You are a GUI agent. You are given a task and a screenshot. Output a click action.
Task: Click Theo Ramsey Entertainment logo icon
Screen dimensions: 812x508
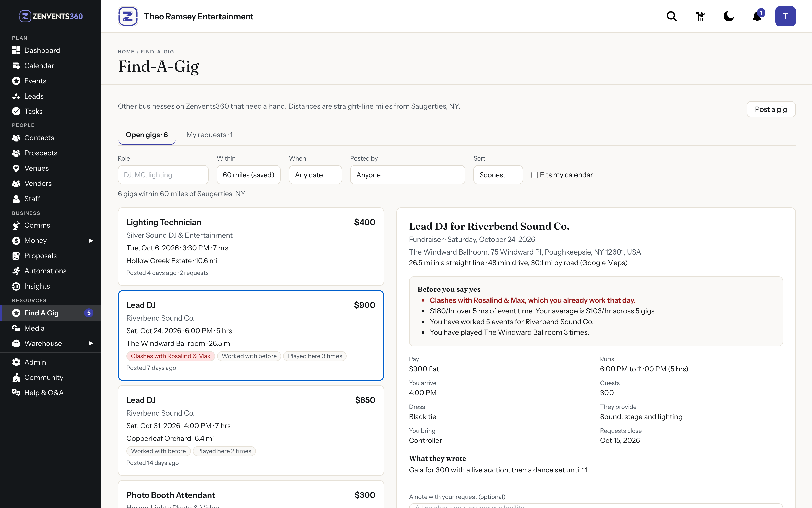[128, 16]
